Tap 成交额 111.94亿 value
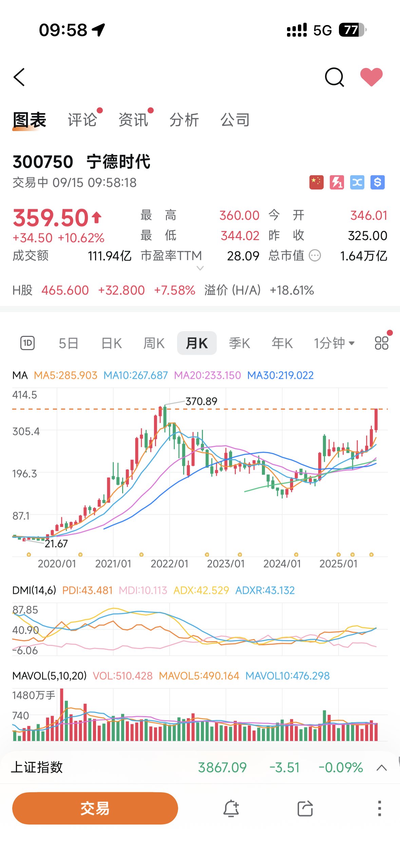This screenshot has width=400, height=868. click(x=110, y=256)
